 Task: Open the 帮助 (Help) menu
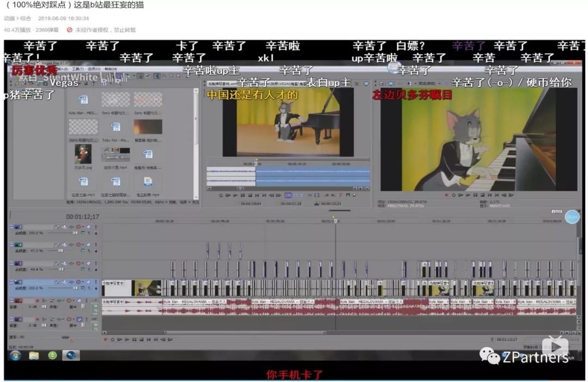coord(110,69)
